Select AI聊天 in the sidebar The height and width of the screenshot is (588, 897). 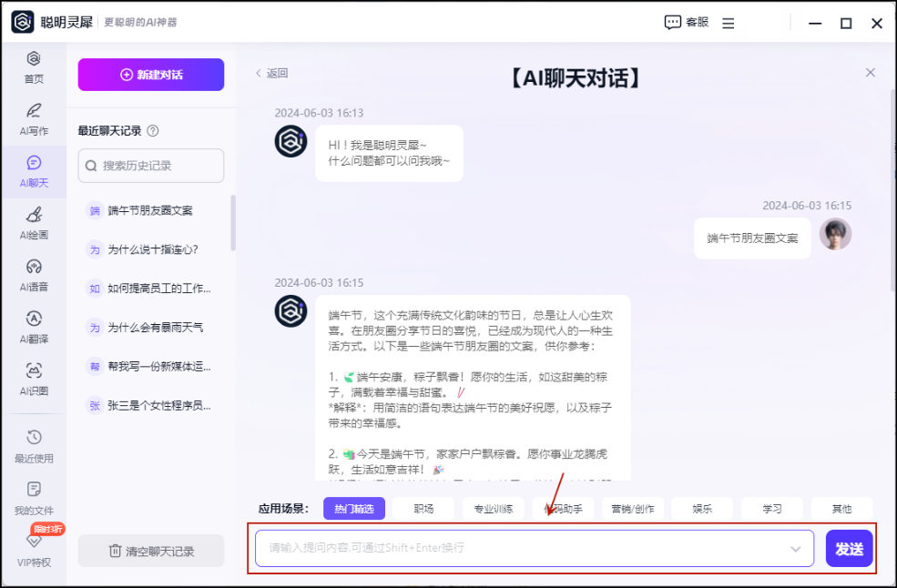(x=34, y=172)
